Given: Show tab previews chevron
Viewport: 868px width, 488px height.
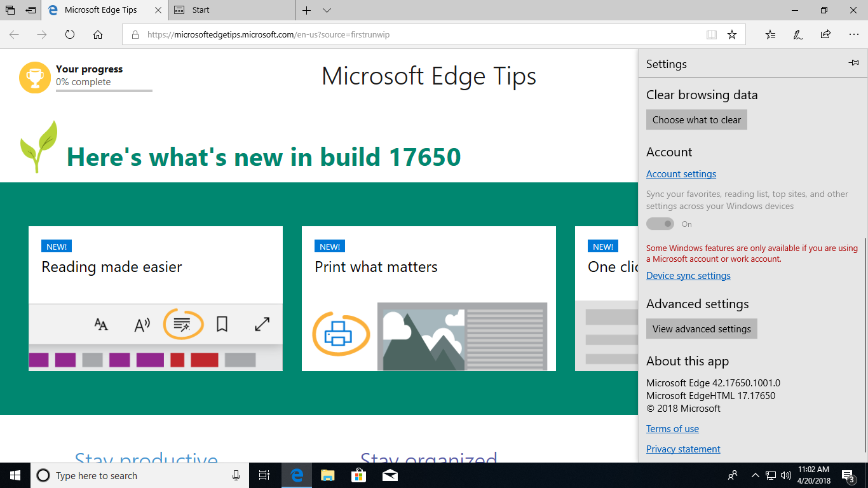Looking at the screenshot, I should 327,10.
